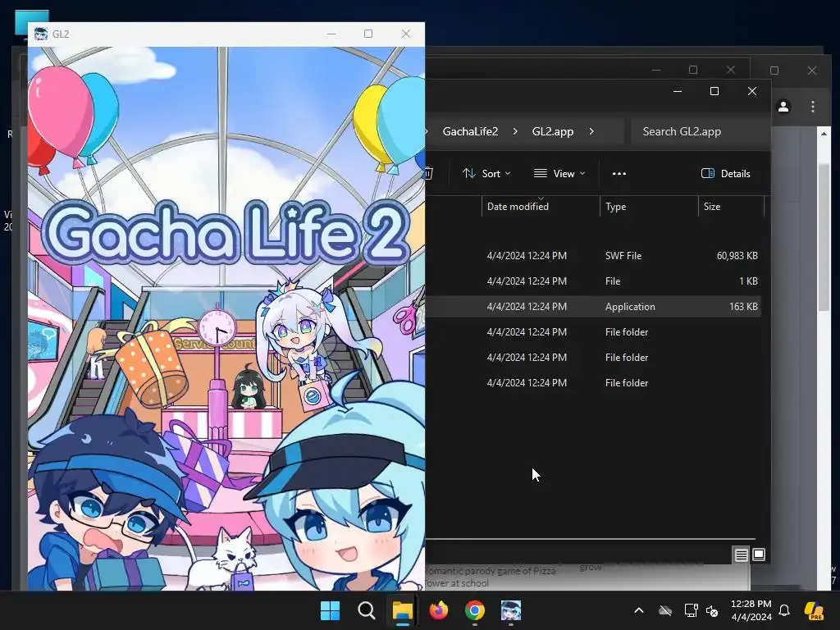The width and height of the screenshot is (840, 630).
Task: Open the Chrome three-dot menu
Action: click(x=813, y=107)
